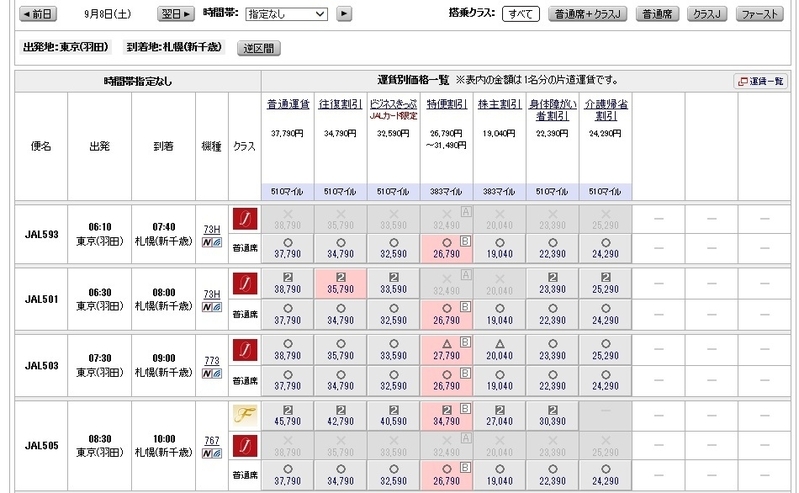Click the flight name JAL593
This screenshot has width=799, height=493.
[x=41, y=235]
